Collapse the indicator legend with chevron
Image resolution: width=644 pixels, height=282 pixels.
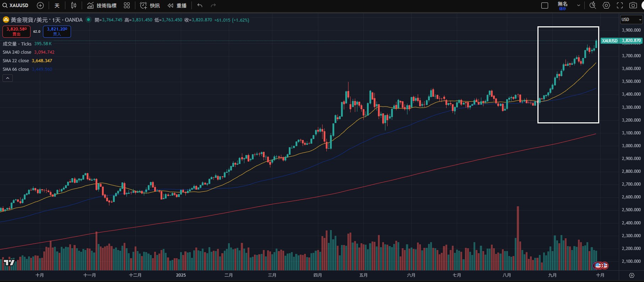7,78
